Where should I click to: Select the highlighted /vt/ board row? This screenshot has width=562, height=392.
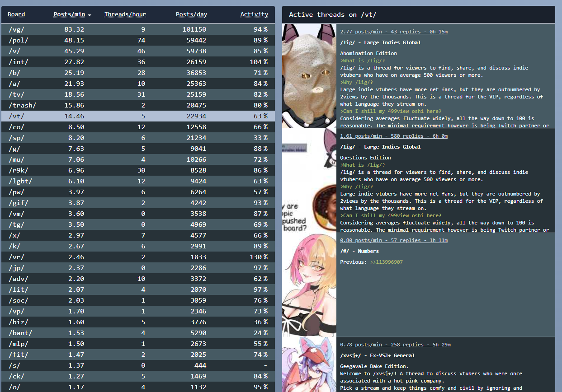[x=138, y=116]
